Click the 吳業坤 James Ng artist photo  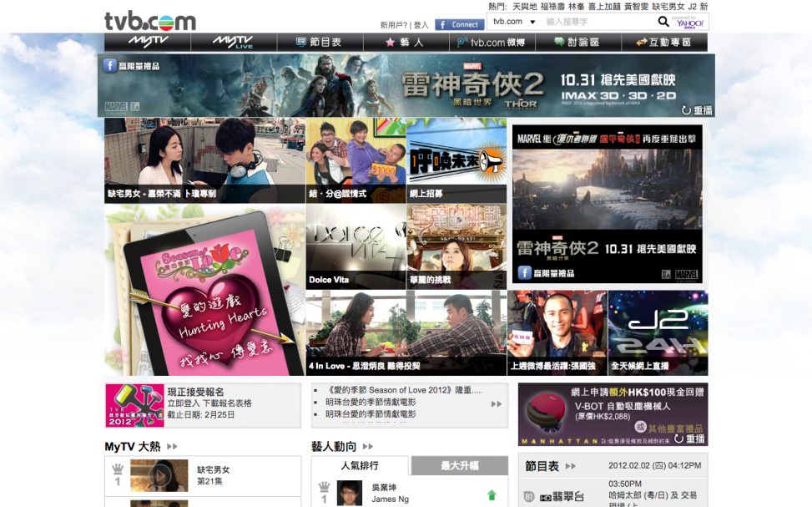pos(350,493)
